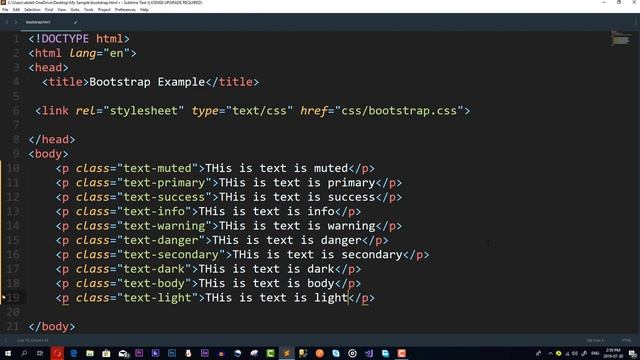Click the "text-light" class value

[x=158, y=298]
